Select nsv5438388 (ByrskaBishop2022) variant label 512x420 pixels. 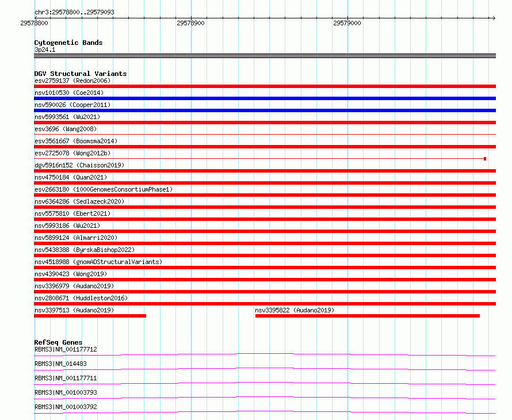click(85, 250)
